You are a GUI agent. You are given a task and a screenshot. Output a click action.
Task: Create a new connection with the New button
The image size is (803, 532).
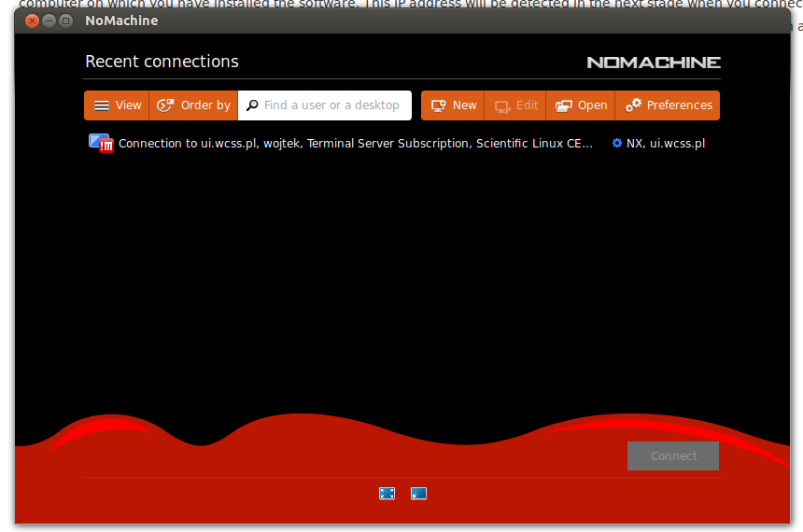pyautogui.click(x=453, y=105)
